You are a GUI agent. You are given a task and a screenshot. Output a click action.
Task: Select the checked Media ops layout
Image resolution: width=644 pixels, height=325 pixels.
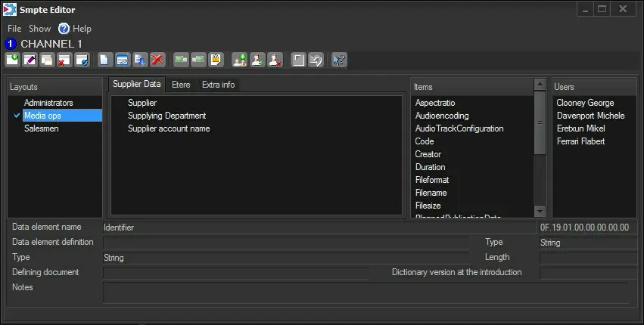[42, 116]
